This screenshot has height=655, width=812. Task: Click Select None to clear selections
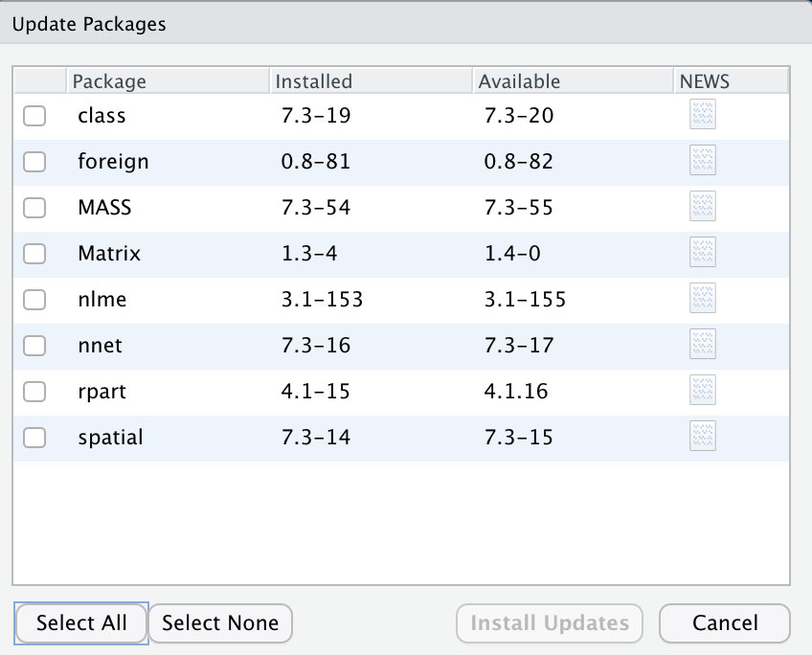point(220,623)
